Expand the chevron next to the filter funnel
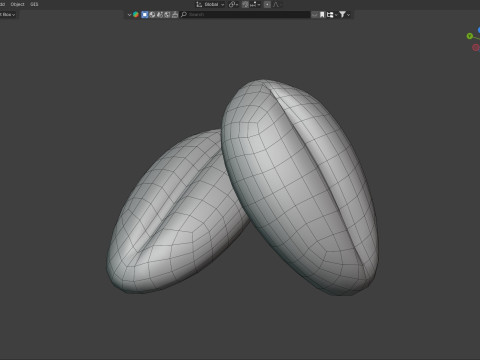 click(349, 15)
